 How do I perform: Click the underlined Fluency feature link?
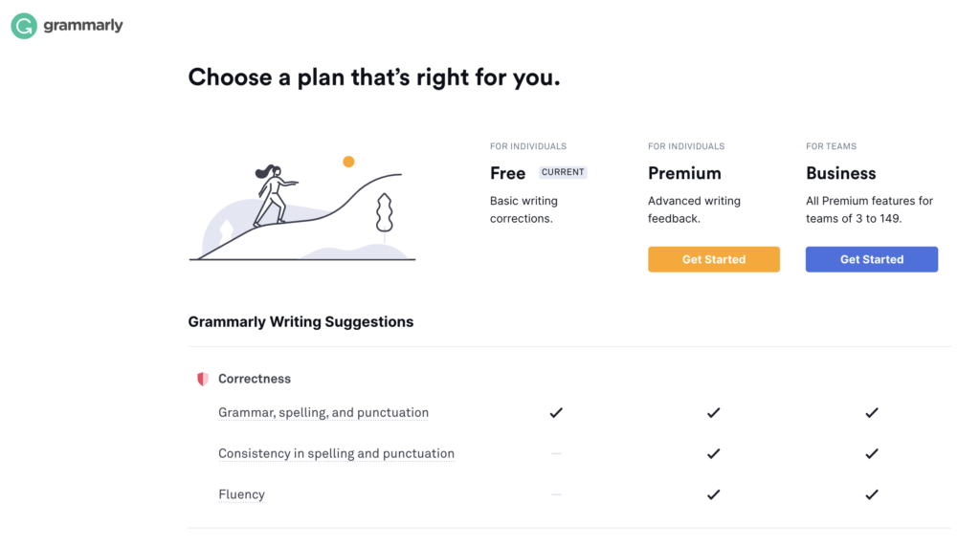(x=242, y=494)
